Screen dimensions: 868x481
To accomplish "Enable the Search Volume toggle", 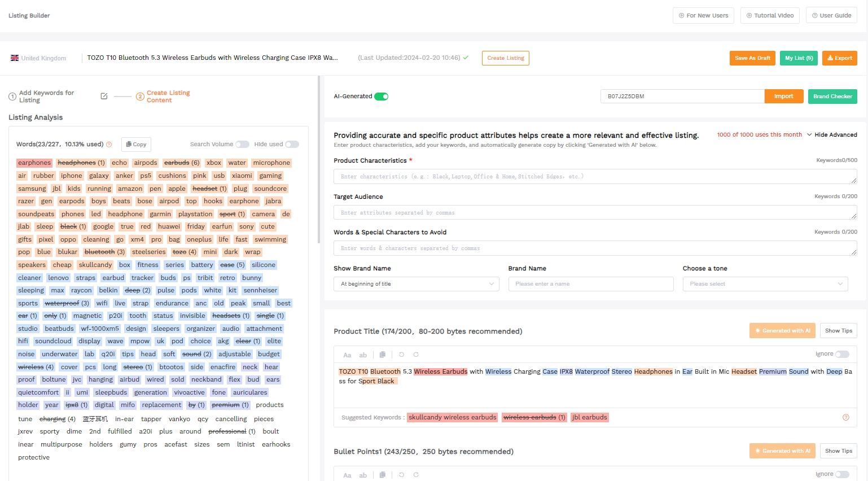I will [242, 144].
